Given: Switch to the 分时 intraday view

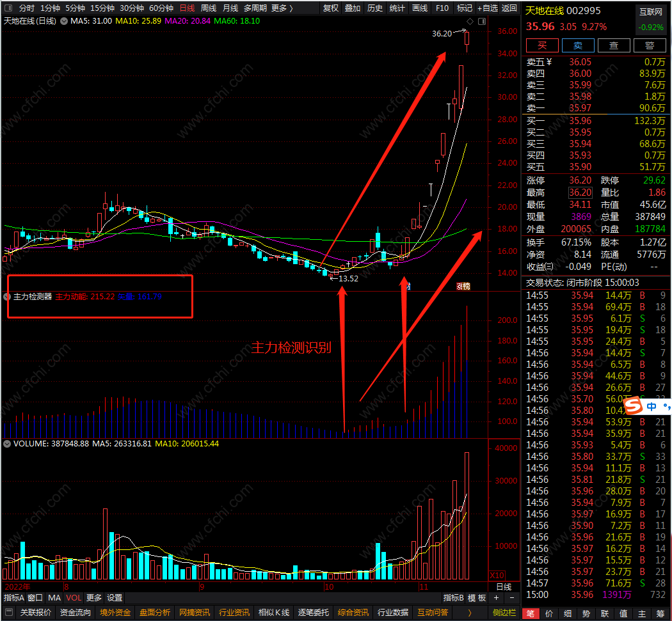Looking at the screenshot, I should tap(27, 8).
